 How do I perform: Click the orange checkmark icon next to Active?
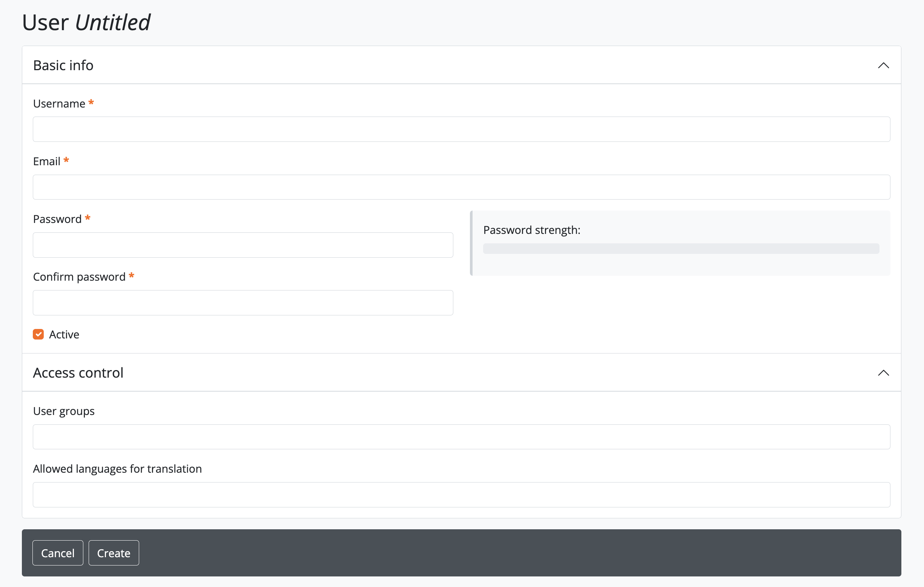(38, 334)
